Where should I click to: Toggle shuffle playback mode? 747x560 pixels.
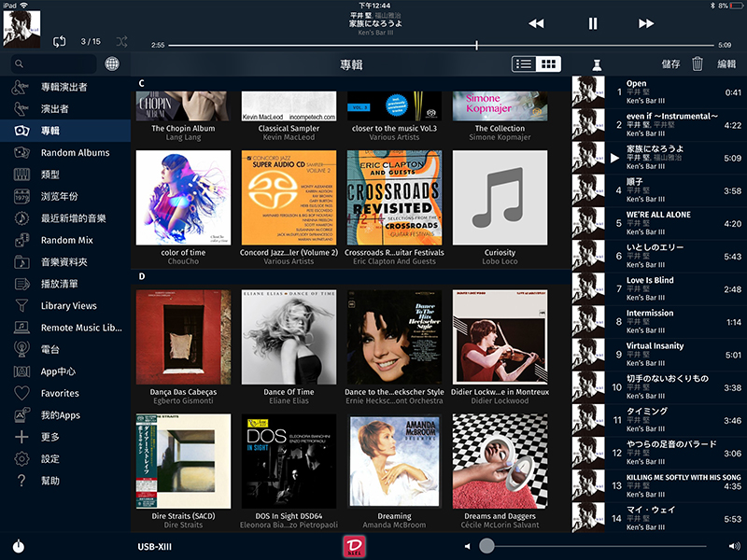pos(122,41)
